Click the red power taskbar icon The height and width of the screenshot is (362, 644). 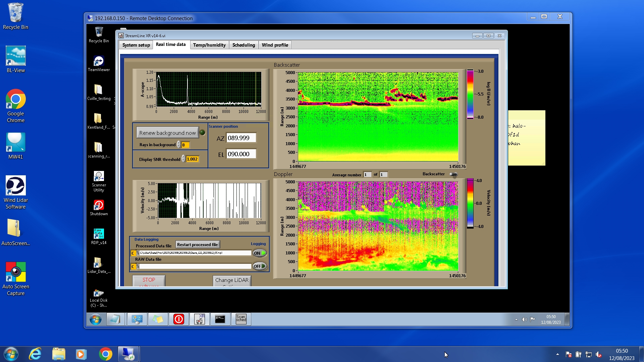click(x=178, y=319)
